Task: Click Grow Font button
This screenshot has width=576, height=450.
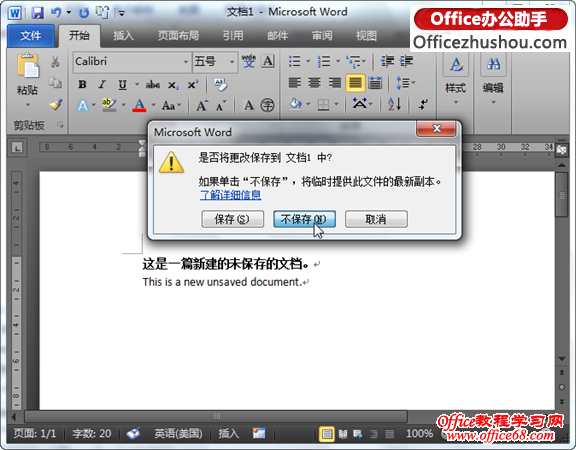Action: coord(202,106)
